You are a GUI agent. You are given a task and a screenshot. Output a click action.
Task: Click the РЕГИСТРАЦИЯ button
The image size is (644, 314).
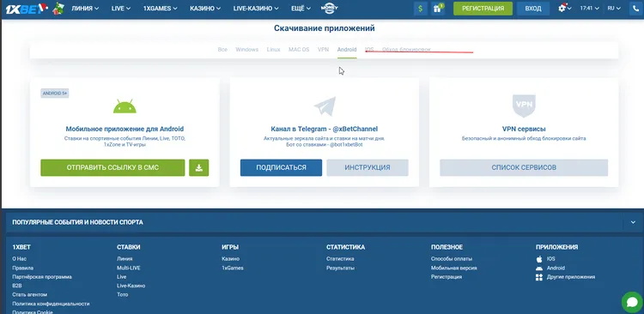[x=483, y=9]
